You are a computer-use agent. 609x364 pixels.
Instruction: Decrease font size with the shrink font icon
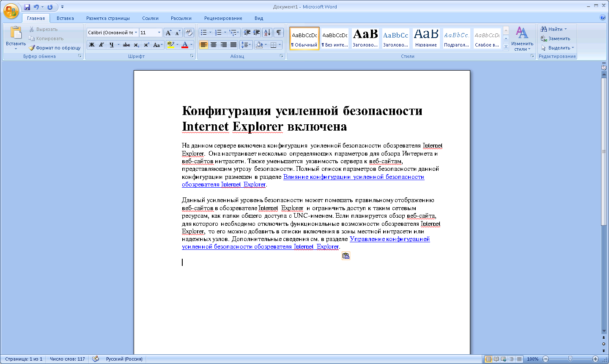coord(178,33)
